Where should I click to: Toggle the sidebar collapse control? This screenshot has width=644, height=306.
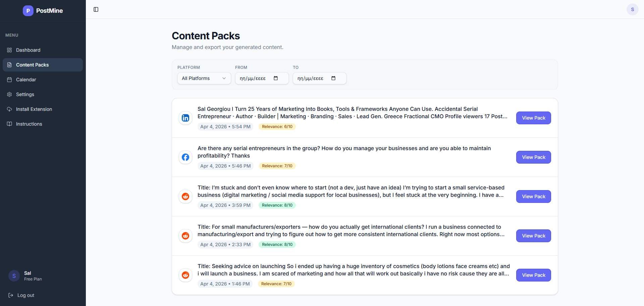96,9
